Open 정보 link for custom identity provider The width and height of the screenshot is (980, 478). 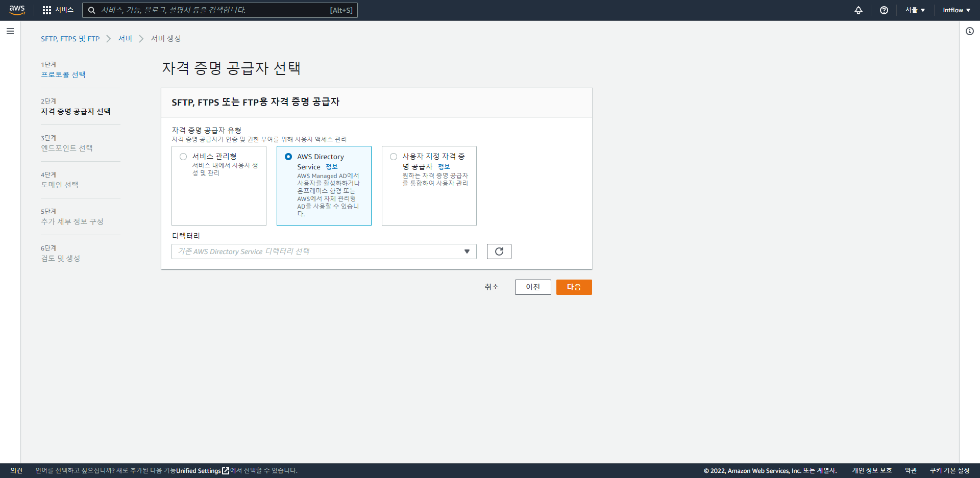(x=444, y=167)
